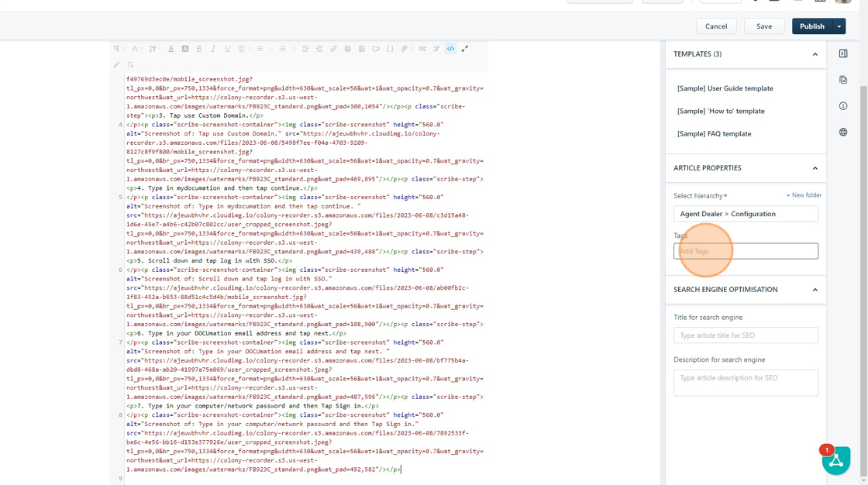Click the pencil icon in second toolbar row
Screen dimensions: 868x485
117,65
